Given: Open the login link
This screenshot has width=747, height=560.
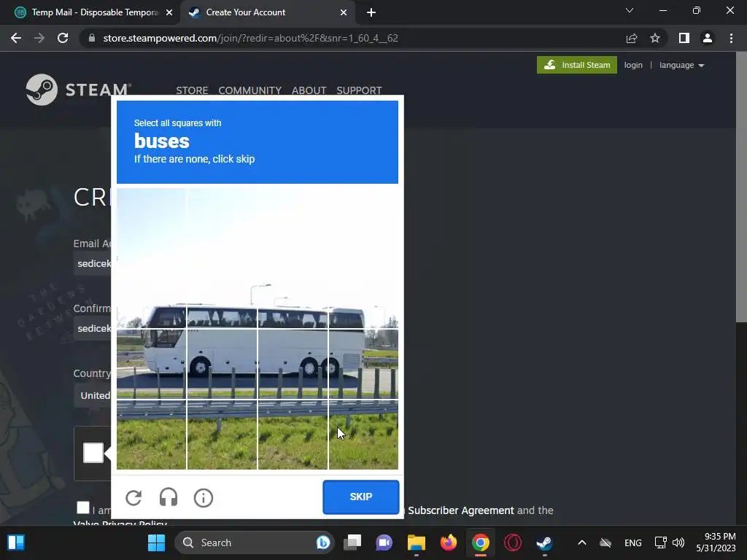Looking at the screenshot, I should pyautogui.click(x=633, y=65).
